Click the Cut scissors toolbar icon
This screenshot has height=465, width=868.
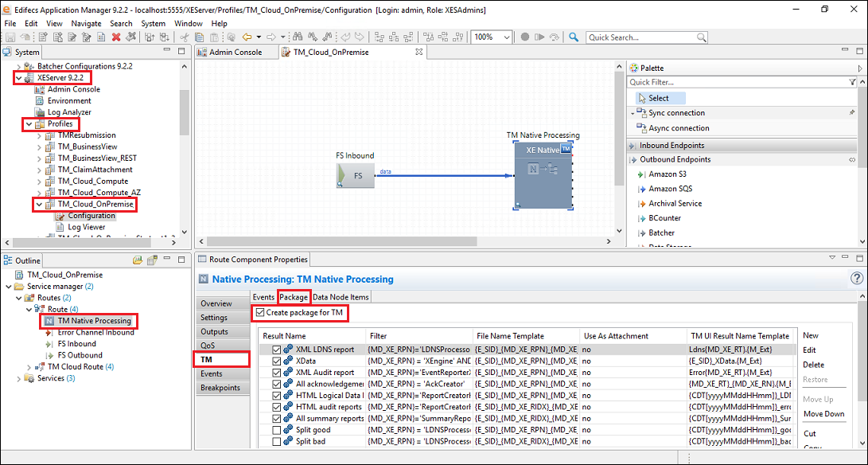185,37
